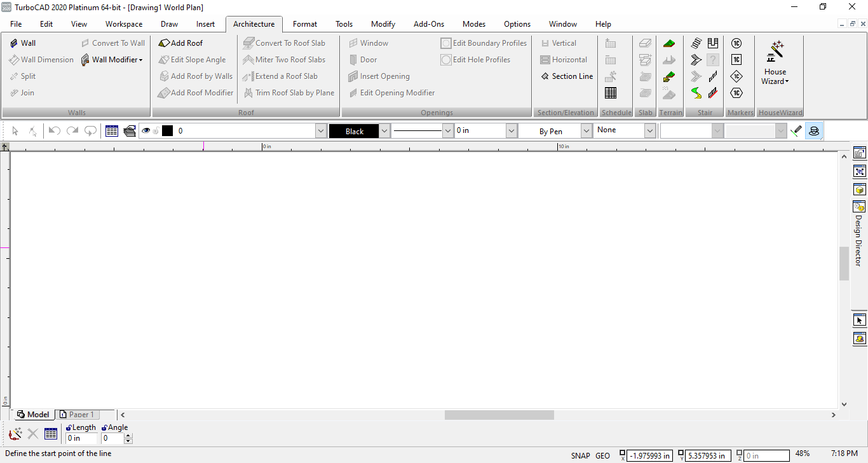Choose the green-yellow spiral stair icon
This screenshot has height=463, width=868.
click(x=696, y=93)
